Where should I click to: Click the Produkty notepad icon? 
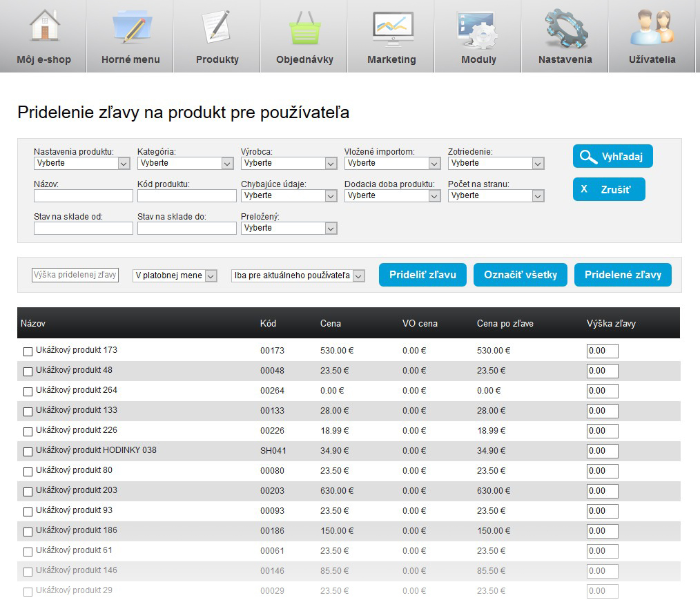click(217, 27)
